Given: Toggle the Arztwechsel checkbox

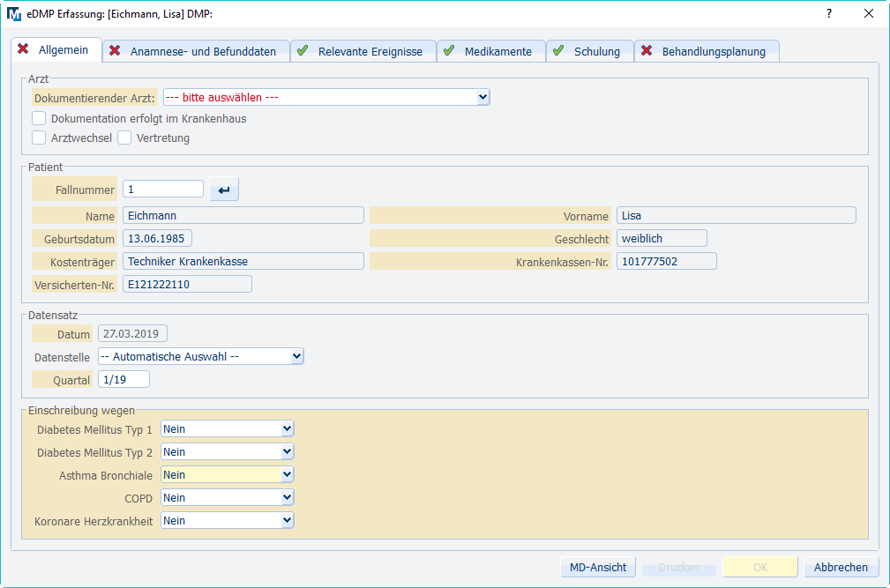Looking at the screenshot, I should pos(39,138).
